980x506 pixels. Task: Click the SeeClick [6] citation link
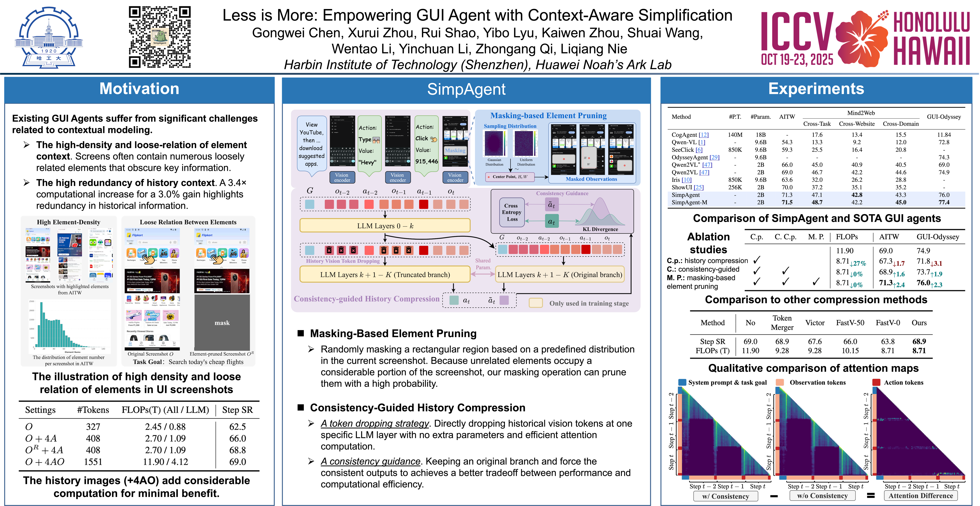coord(699,150)
